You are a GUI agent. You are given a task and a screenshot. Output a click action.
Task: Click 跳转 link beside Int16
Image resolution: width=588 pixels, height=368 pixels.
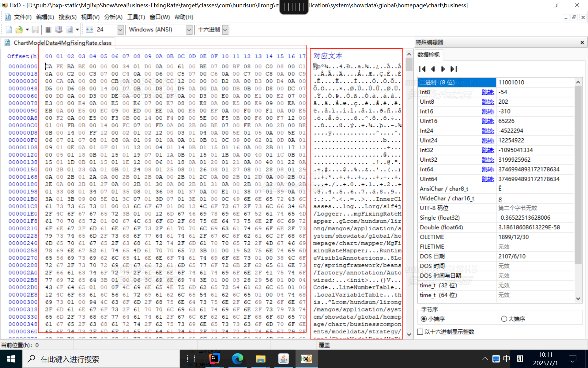[x=488, y=112]
